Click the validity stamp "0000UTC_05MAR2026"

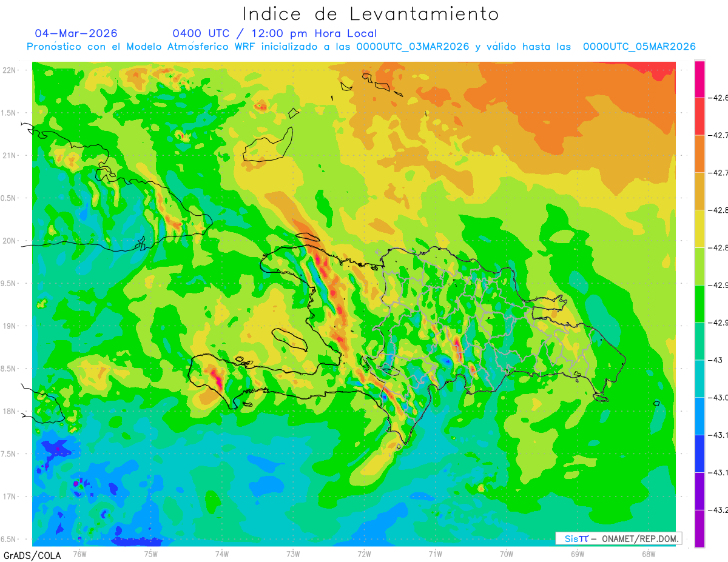[639, 47]
